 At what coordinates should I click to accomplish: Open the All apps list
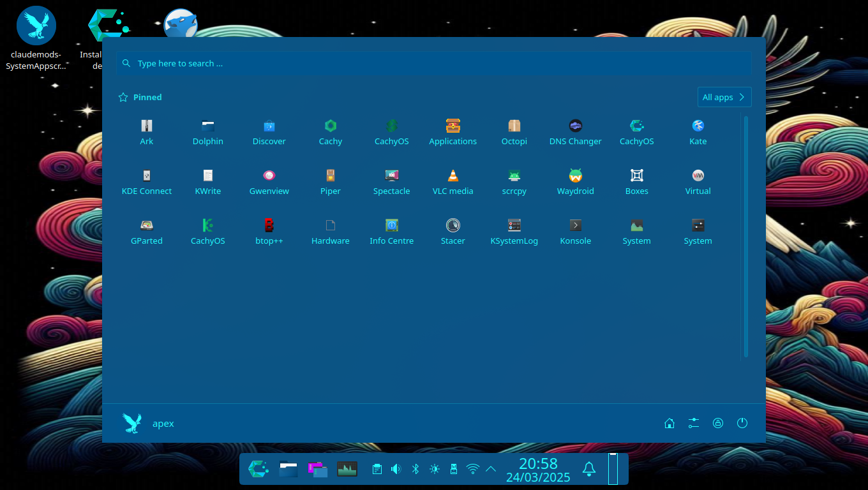(x=724, y=97)
